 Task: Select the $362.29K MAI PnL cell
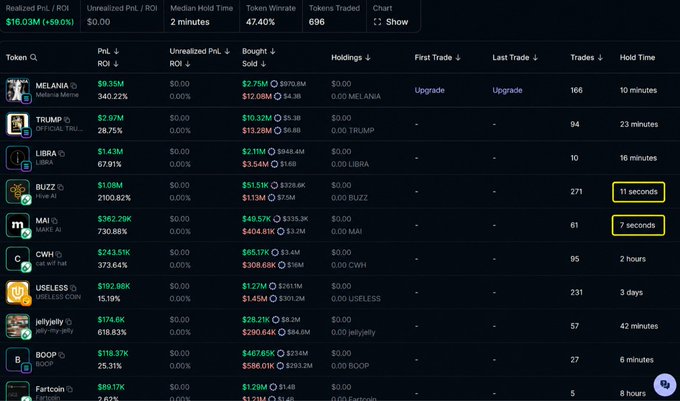click(x=114, y=219)
